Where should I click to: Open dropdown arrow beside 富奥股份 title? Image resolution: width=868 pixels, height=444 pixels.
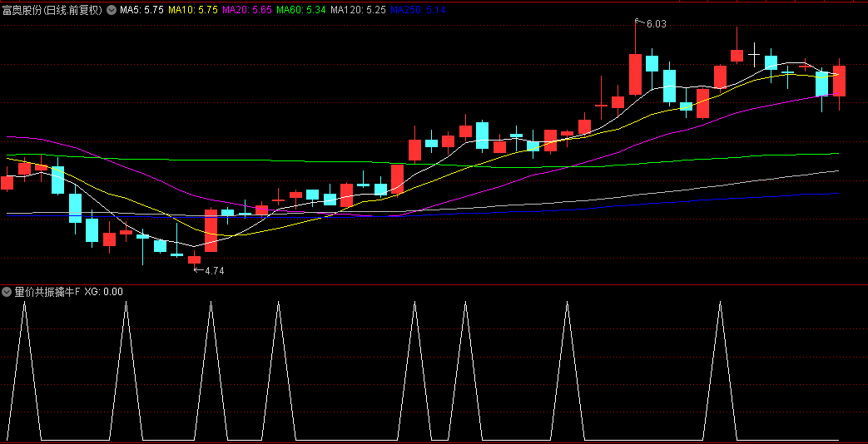click(x=112, y=10)
